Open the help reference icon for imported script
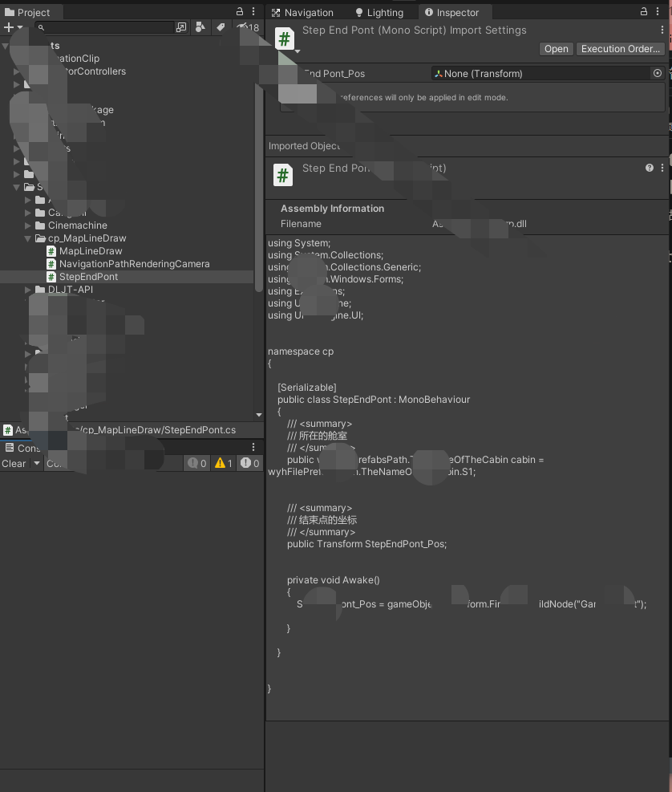672x792 pixels. (x=650, y=168)
